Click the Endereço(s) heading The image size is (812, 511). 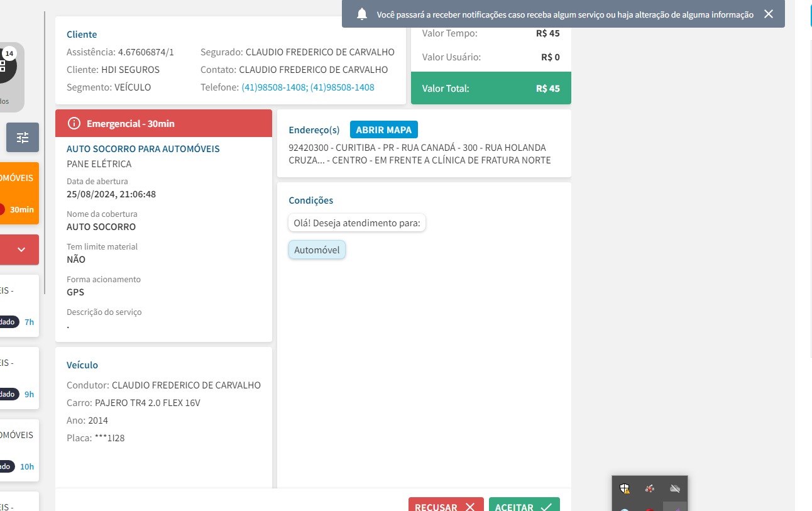pyautogui.click(x=314, y=130)
